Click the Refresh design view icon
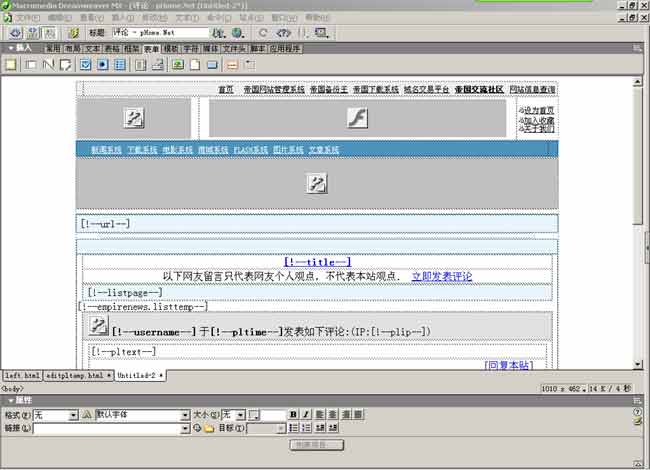The height and width of the screenshot is (470, 650). 263,33
